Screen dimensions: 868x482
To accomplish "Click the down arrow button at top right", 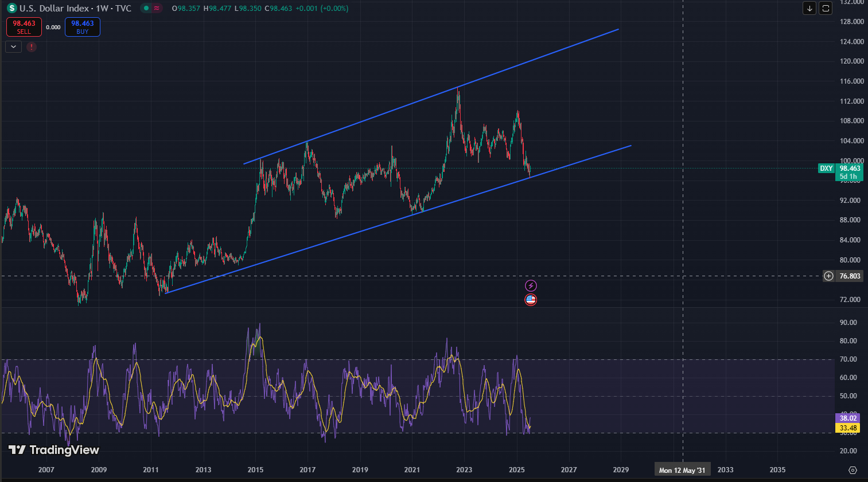I will 809,8.
